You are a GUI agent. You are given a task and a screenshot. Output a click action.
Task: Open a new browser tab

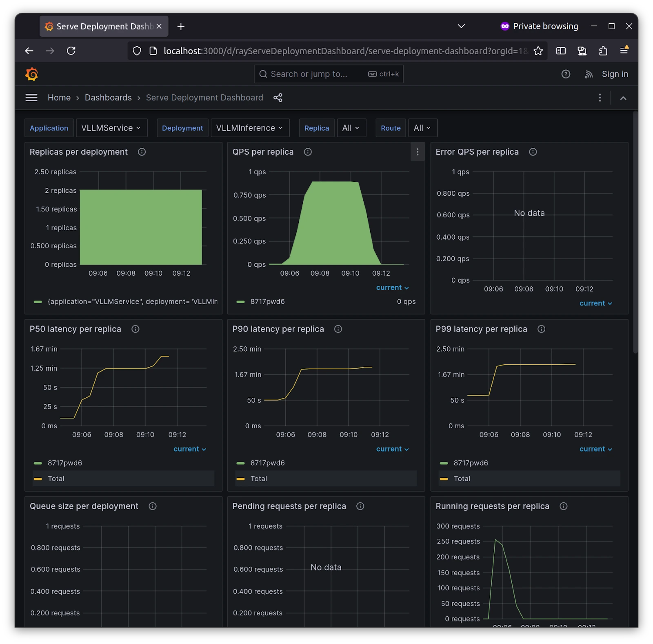181,27
